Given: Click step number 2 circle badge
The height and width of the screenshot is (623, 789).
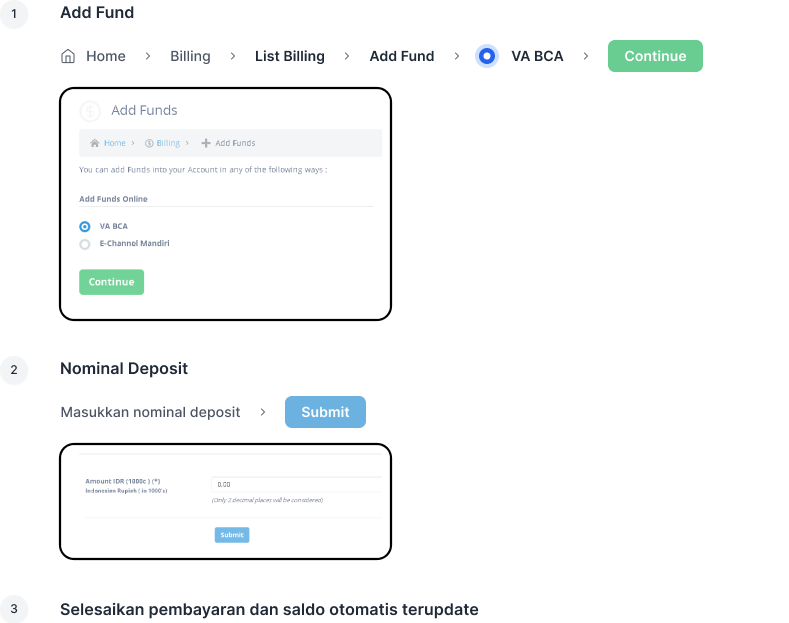Looking at the screenshot, I should 14,370.
